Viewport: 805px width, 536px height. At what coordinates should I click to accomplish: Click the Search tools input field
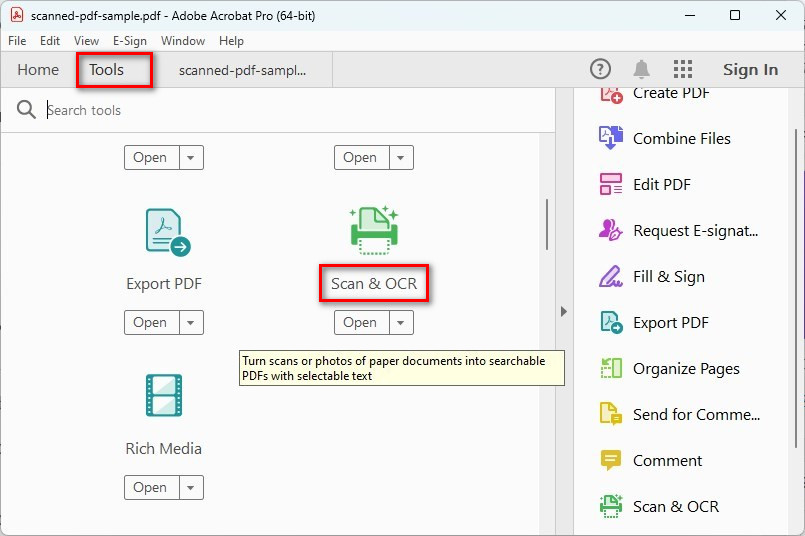pyautogui.click(x=290, y=110)
